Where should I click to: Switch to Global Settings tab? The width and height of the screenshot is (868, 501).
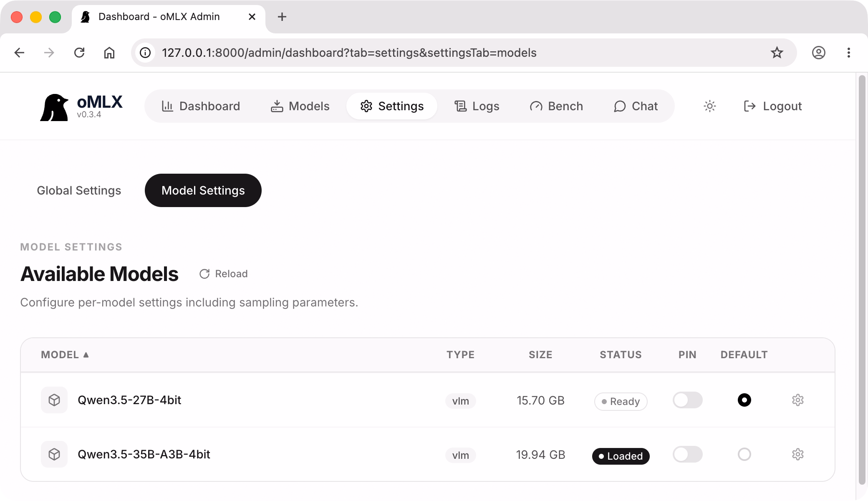(79, 190)
